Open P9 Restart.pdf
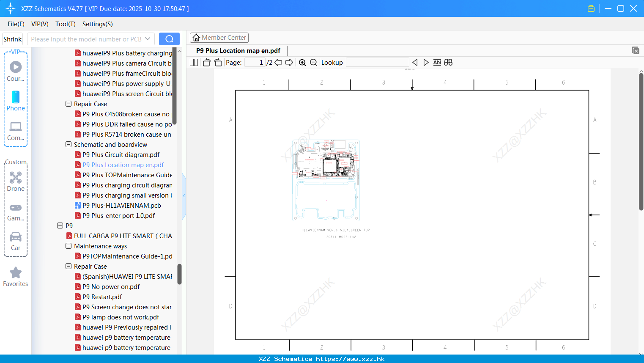This screenshot has width=644, height=363. [102, 297]
